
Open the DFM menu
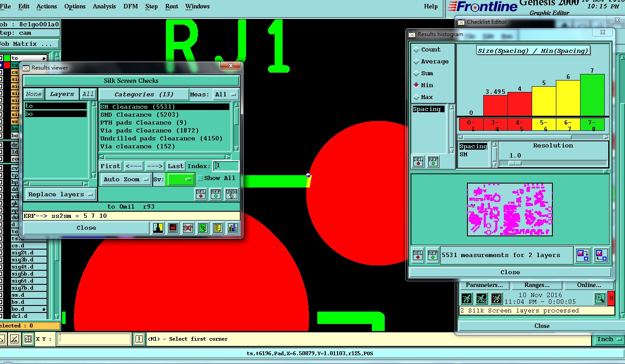pyautogui.click(x=131, y=6)
